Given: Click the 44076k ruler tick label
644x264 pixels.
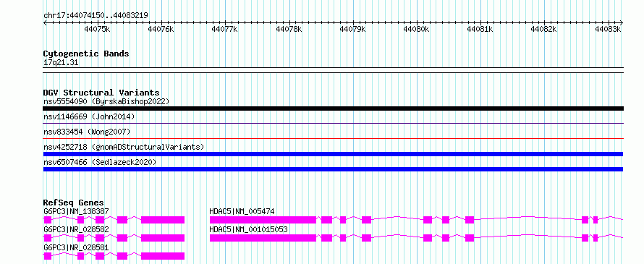Looking at the screenshot, I should click(x=161, y=29).
